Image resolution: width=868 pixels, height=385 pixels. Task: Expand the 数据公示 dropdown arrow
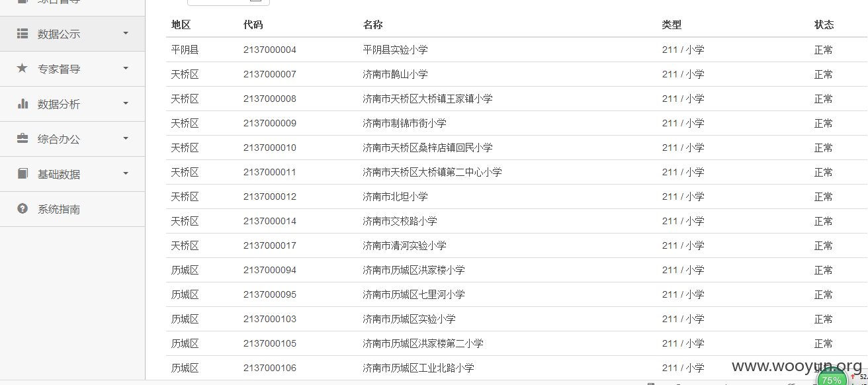coord(126,33)
